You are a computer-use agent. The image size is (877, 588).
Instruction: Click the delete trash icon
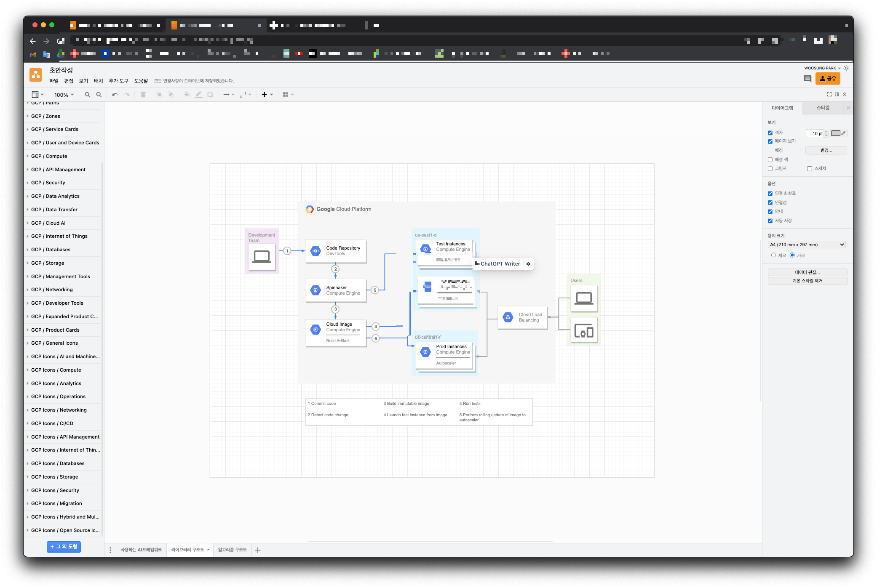[x=143, y=95]
